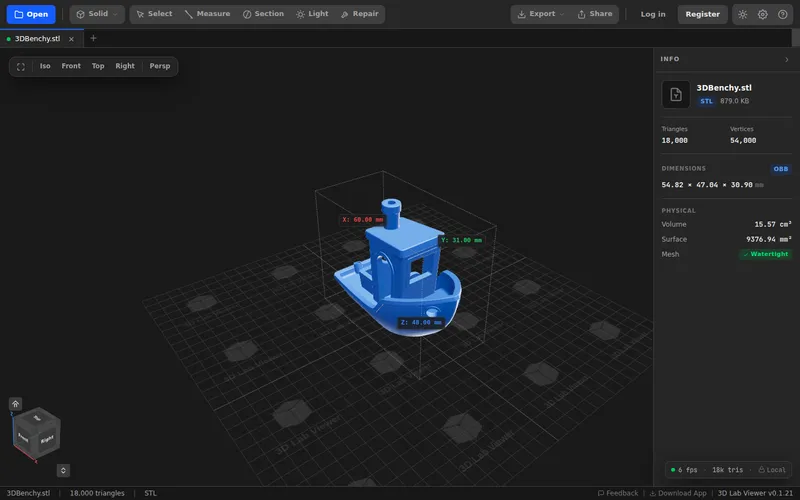Click the volume value 15.57 cm³

(773, 224)
